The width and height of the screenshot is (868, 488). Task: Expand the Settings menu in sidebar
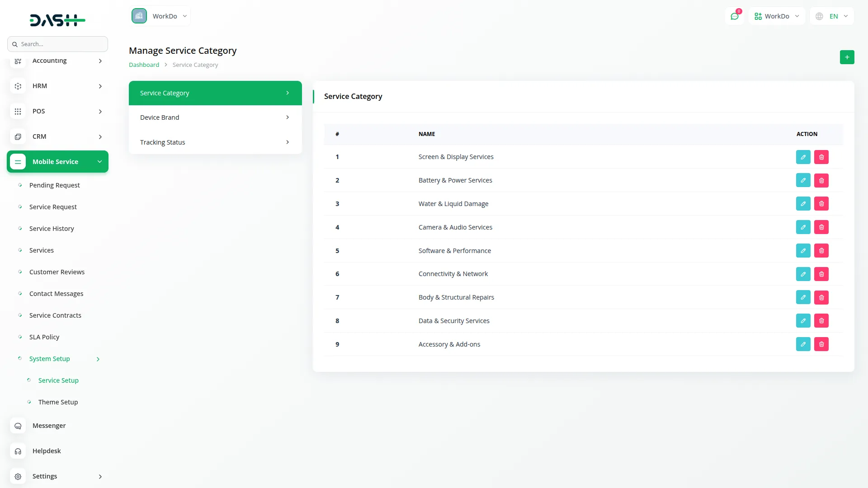pos(45,476)
